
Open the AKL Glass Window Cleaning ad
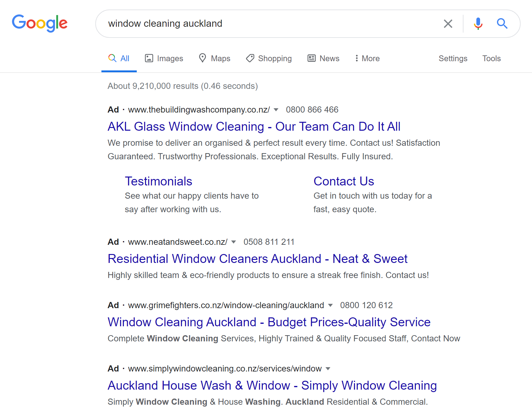pos(254,127)
